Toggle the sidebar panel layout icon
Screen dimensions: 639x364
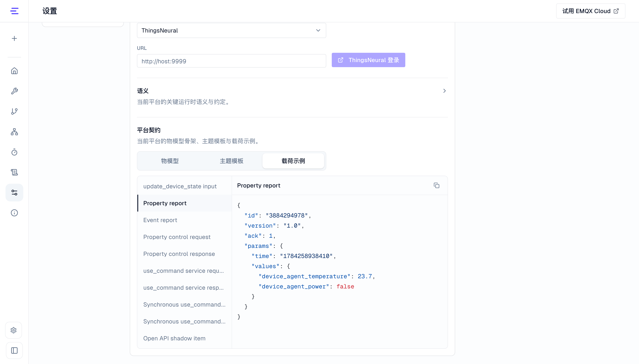click(x=14, y=350)
